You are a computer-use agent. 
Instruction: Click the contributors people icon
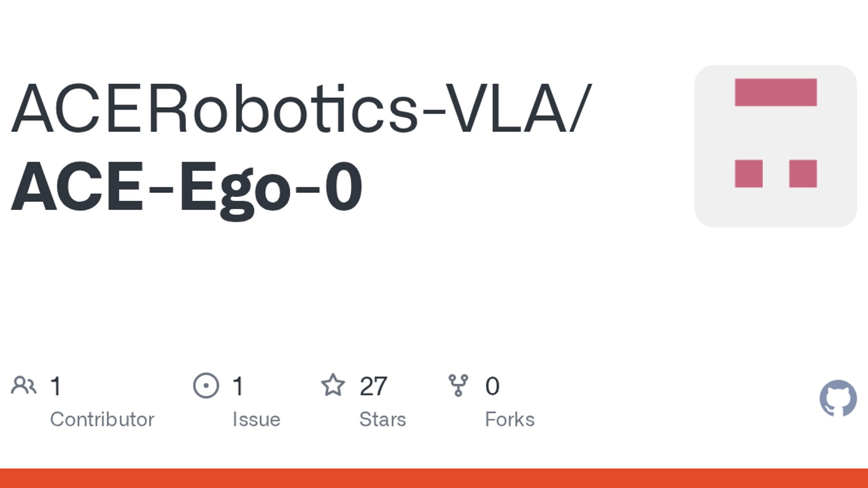coord(24,385)
